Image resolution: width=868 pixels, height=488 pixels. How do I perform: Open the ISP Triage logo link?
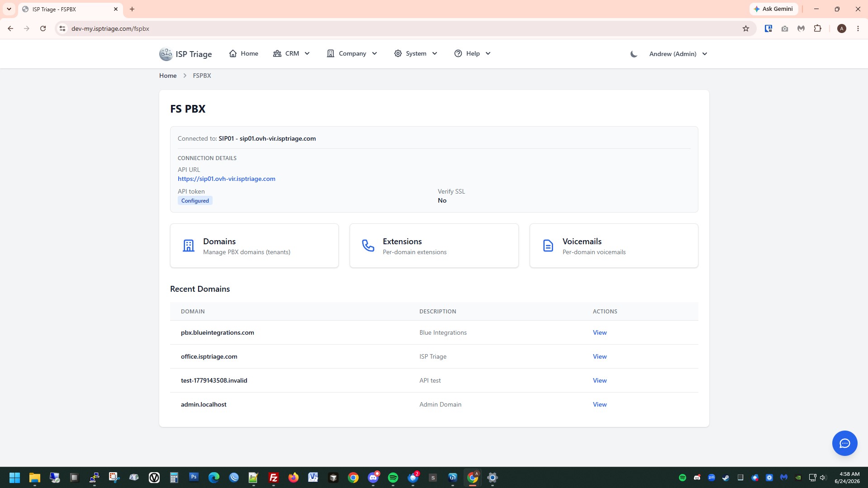(185, 54)
